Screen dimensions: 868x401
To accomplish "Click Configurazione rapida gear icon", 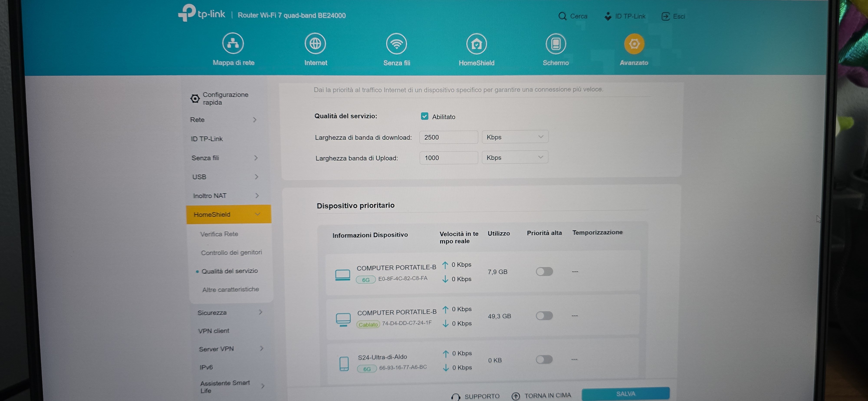I will [195, 98].
